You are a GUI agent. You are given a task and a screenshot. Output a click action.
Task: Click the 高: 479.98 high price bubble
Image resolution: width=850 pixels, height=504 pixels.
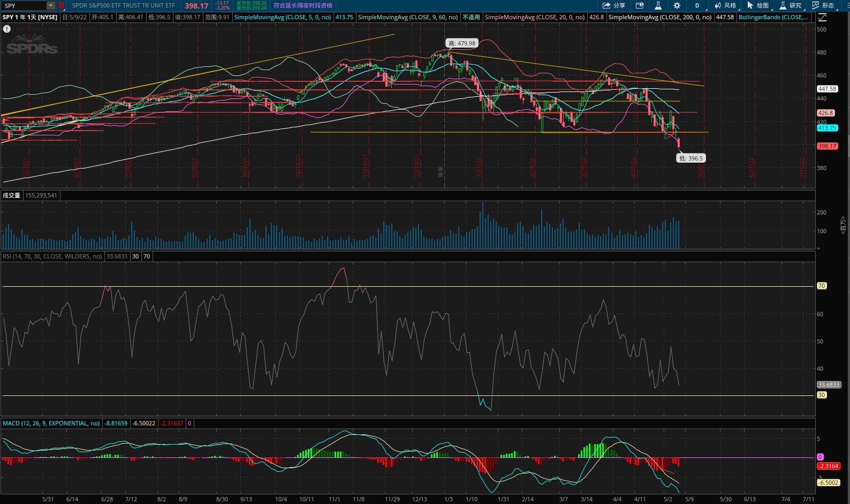(461, 43)
